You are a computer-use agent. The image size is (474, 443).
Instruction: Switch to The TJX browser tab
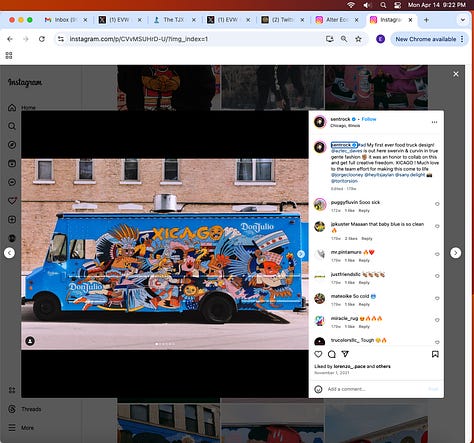(174, 20)
